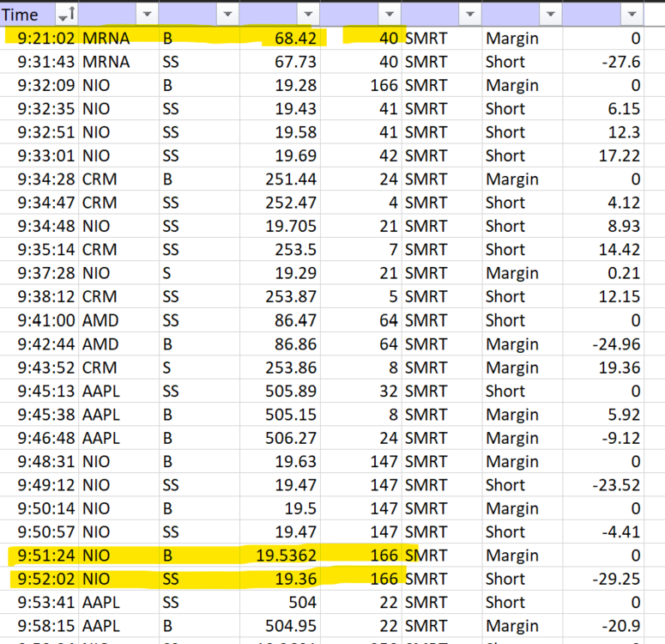Screen dimensions: 665x644
Task: Click price cell 504.95
Action: click(x=280, y=626)
